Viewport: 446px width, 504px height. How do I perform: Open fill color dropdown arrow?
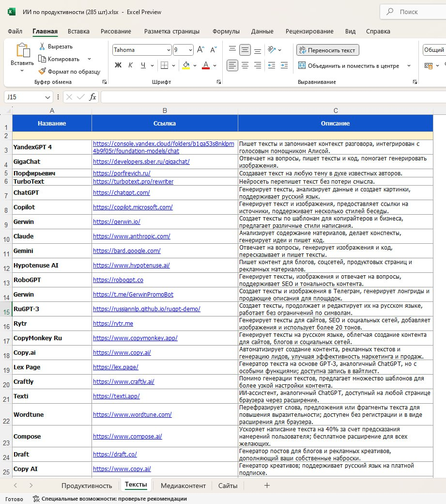(x=195, y=65)
